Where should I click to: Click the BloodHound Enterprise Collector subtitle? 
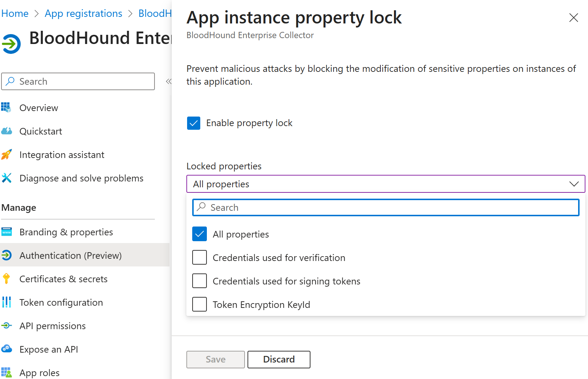point(250,35)
